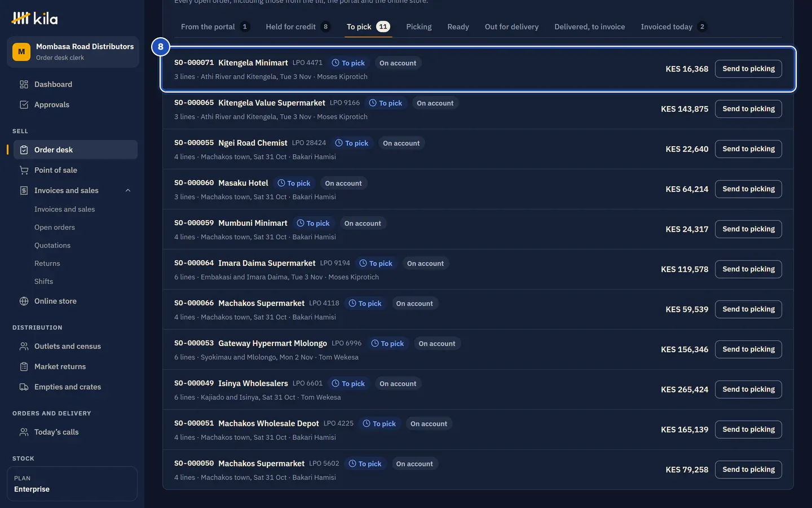
Task: Click the Outlets and census people icon
Action: point(24,347)
